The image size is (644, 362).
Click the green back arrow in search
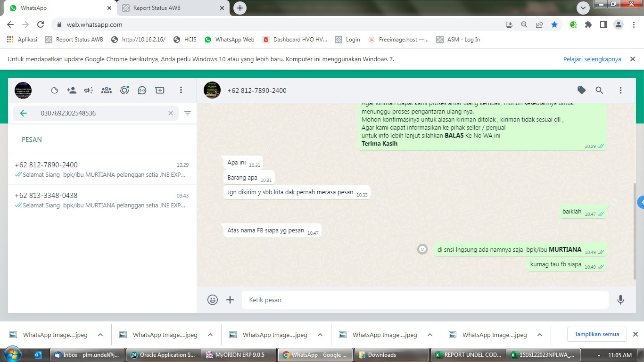point(24,113)
